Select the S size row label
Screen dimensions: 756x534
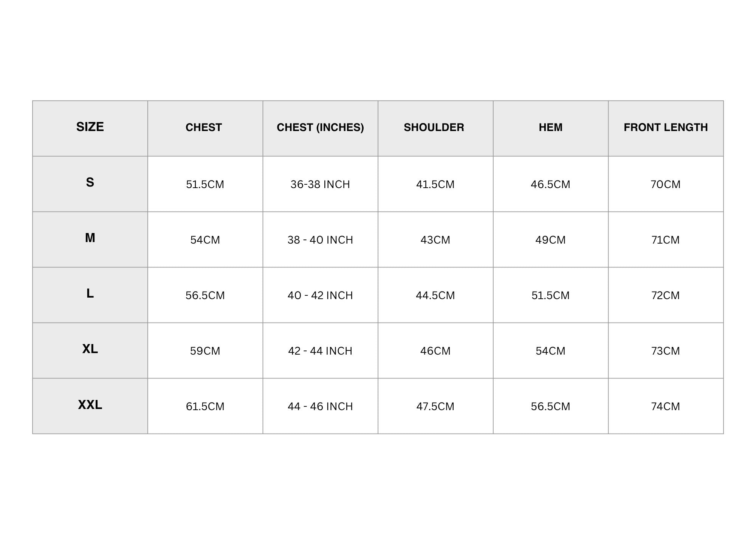90,182
